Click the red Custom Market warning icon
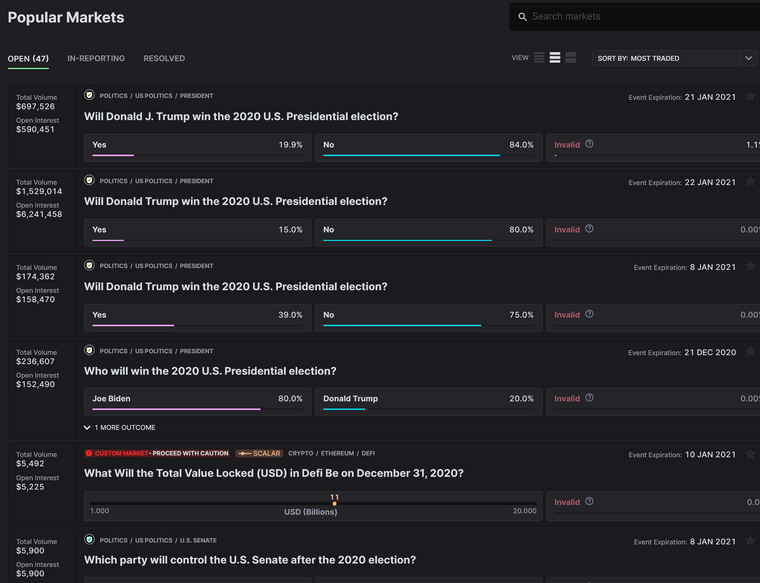The width and height of the screenshot is (760, 583). [89, 454]
